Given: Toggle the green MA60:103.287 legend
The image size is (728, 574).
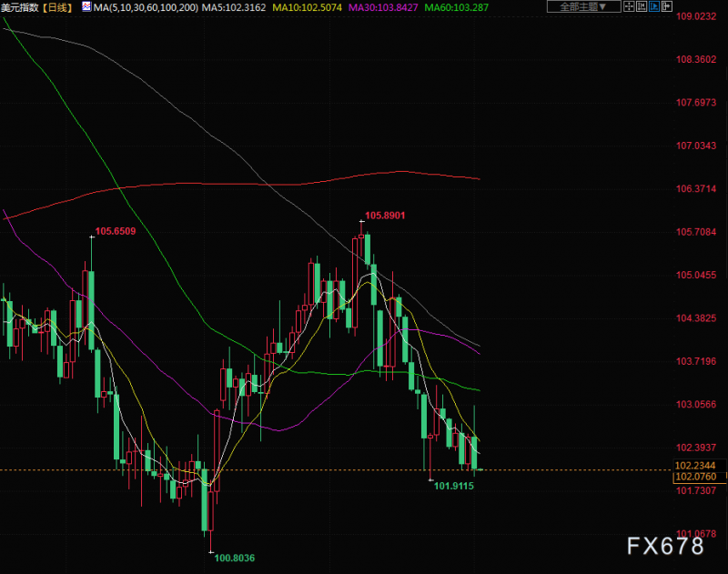Looking at the screenshot, I should pyautogui.click(x=457, y=7).
